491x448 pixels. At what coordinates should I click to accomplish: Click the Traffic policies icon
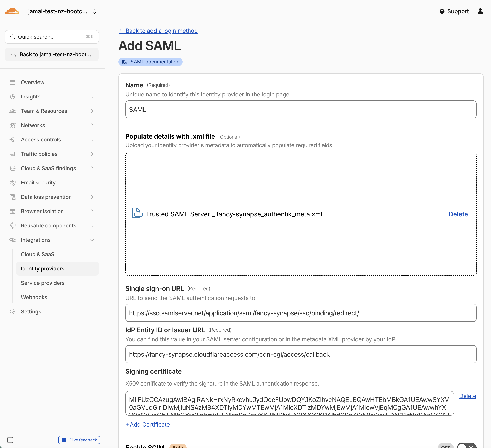(x=13, y=154)
